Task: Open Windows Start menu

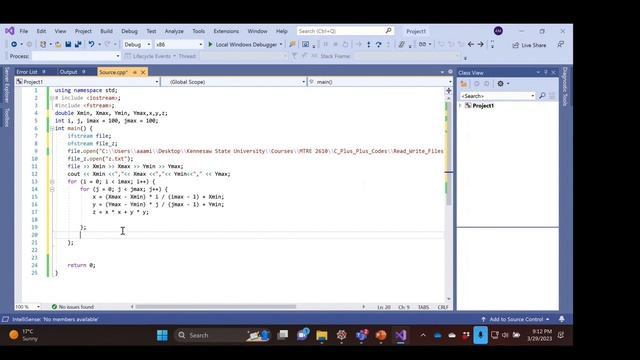Action: (x=162, y=335)
